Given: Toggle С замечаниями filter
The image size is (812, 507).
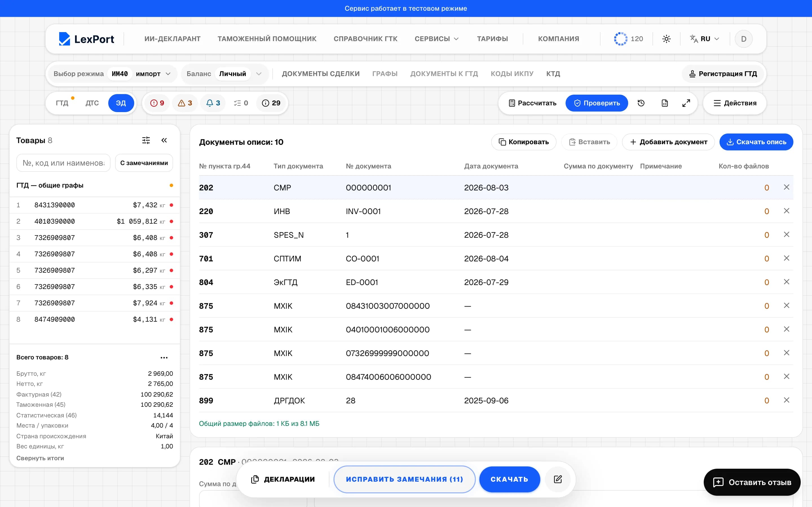Looking at the screenshot, I should click(x=144, y=163).
